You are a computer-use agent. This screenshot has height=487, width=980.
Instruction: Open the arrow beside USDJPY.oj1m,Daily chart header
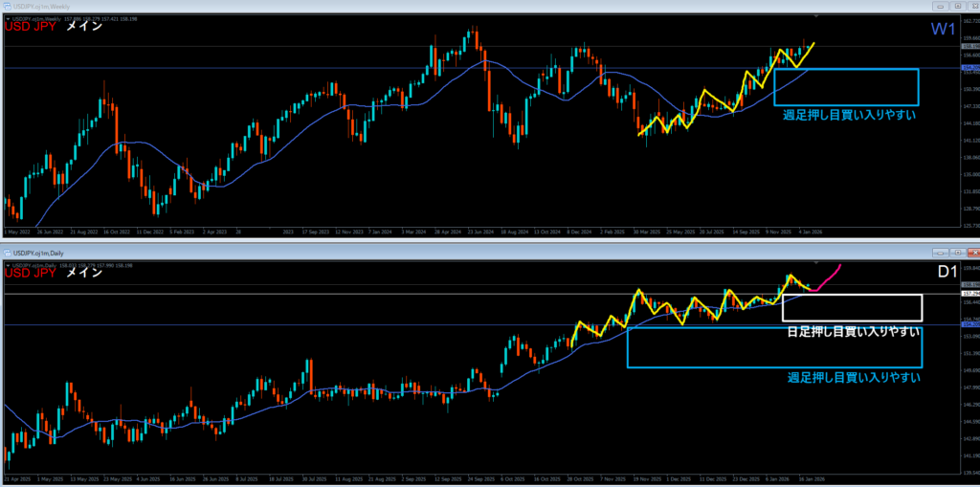click(x=8, y=265)
